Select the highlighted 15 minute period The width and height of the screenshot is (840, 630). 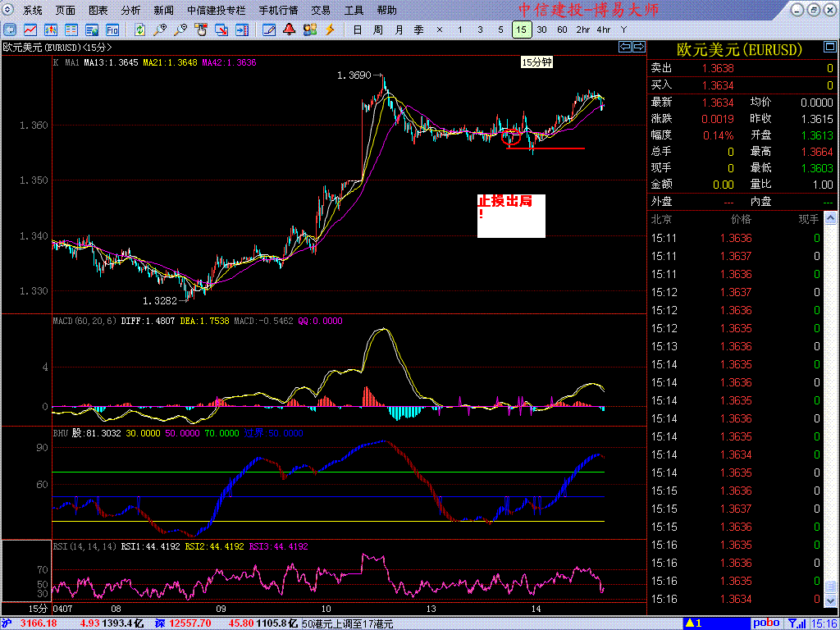pyautogui.click(x=521, y=30)
